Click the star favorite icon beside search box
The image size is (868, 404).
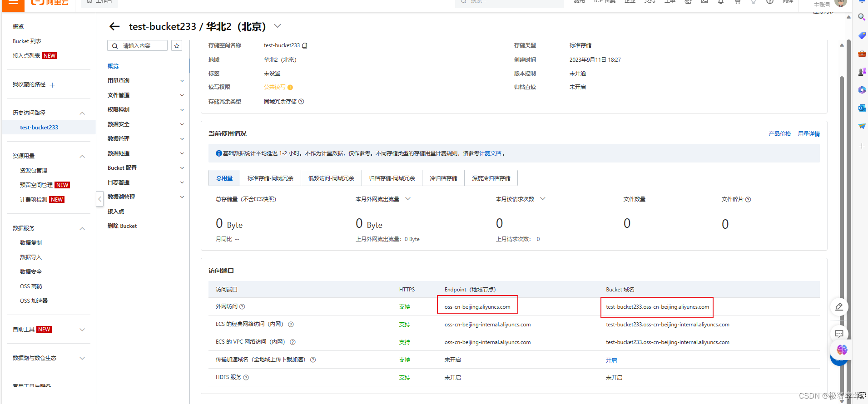tap(177, 46)
